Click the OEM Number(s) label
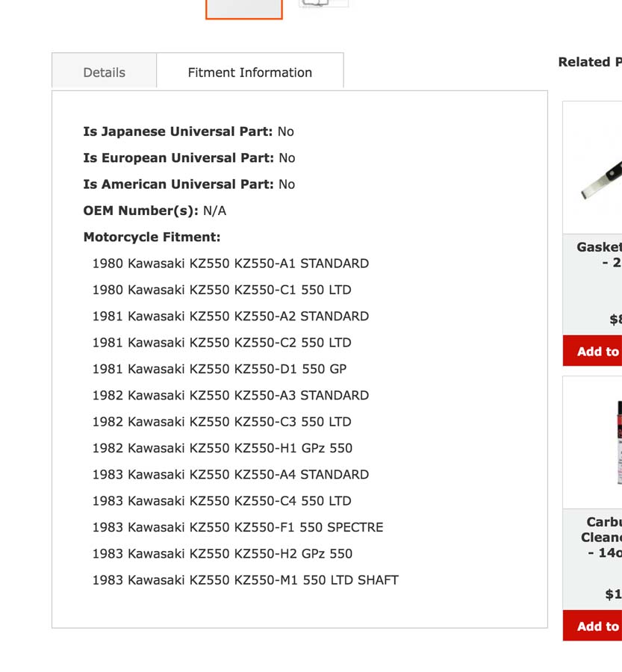This screenshot has height=672, width=622. pyautogui.click(x=140, y=211)
